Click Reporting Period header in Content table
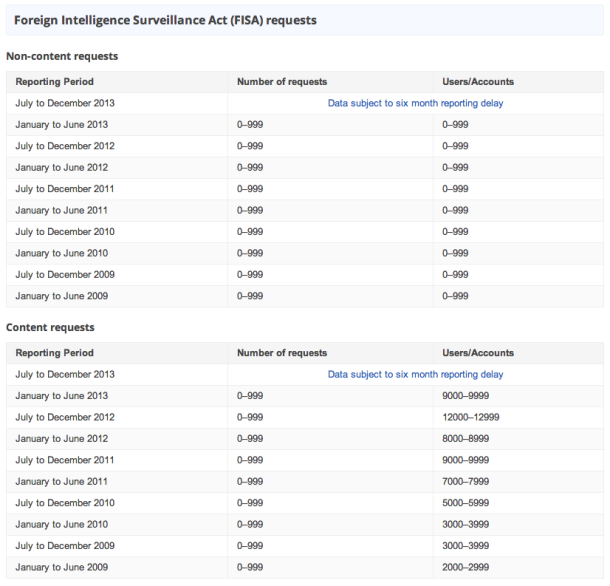 point(54,353)
